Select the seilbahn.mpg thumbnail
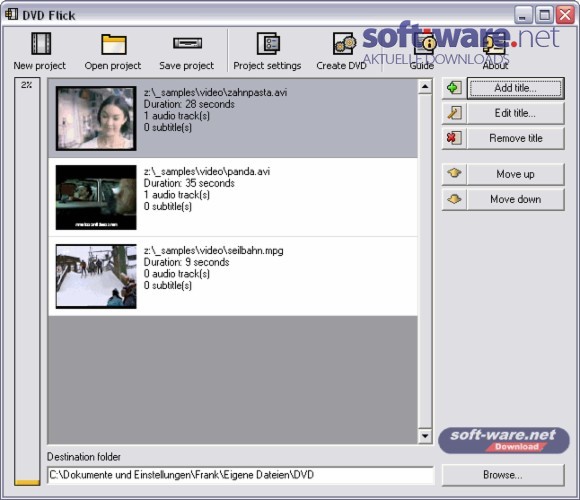 pos(96,276)
